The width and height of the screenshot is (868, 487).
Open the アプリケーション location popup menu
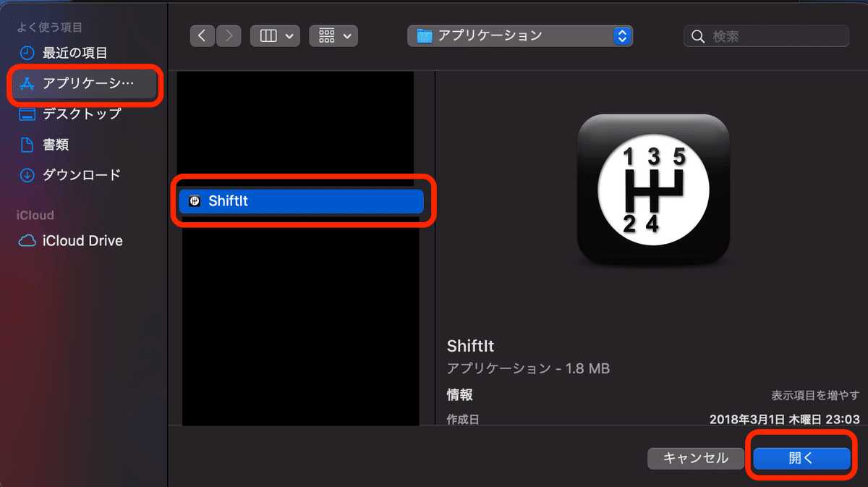click(x=520, y=36)
